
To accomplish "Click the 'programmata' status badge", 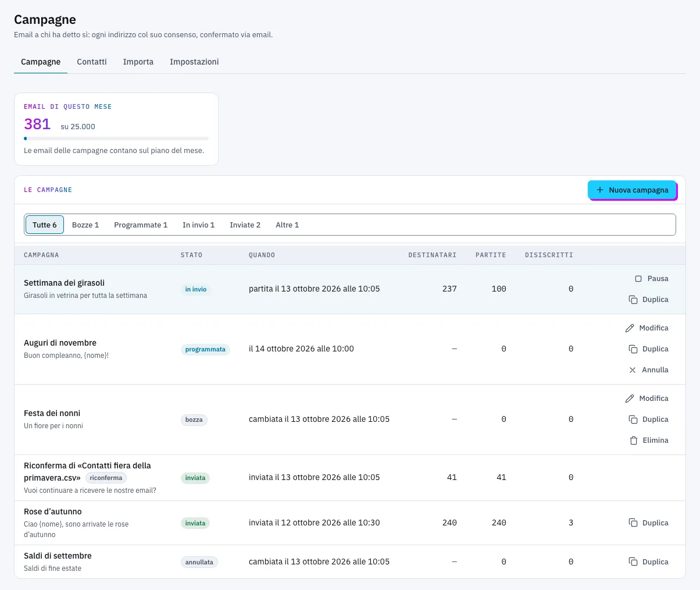I will (x=205, y=350).
